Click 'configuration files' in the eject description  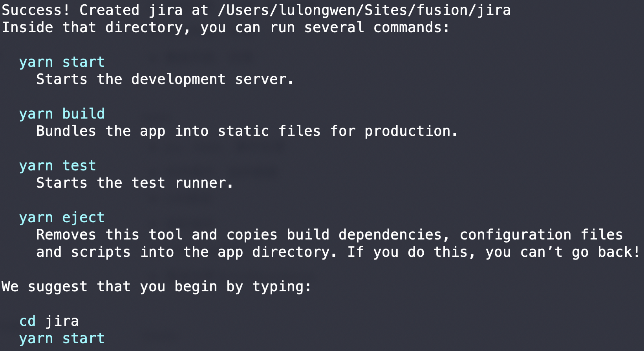click(541, 235)
